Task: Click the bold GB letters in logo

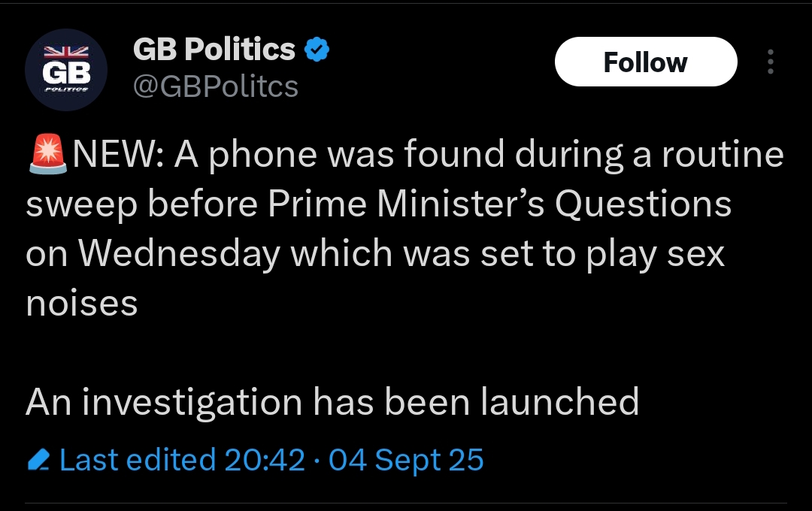Action: (66, 73)
